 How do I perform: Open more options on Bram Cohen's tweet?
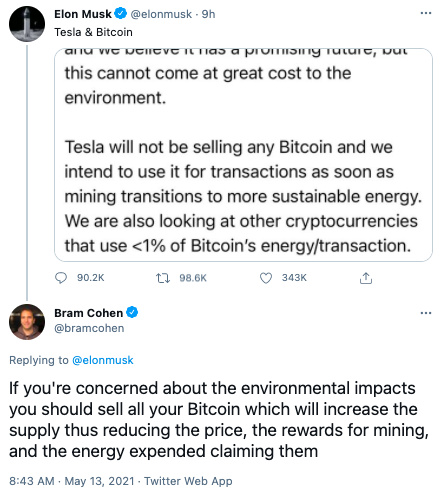[x=426, y=313]
